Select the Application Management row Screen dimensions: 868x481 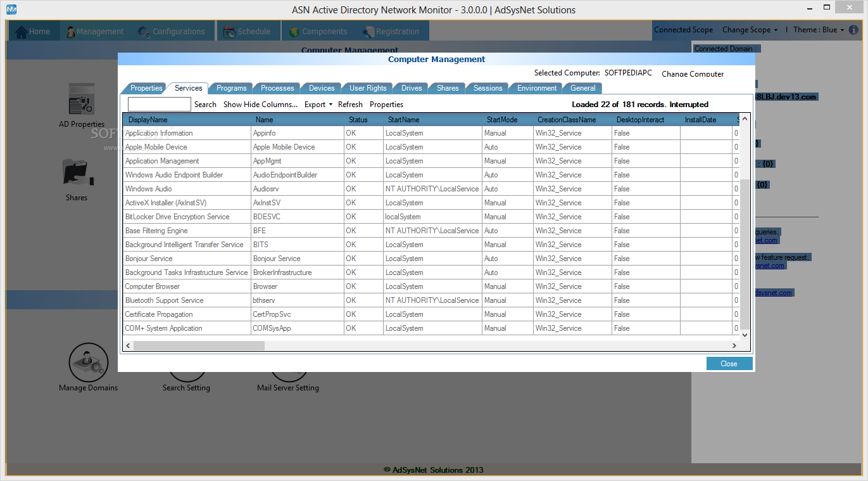point(431,161)
